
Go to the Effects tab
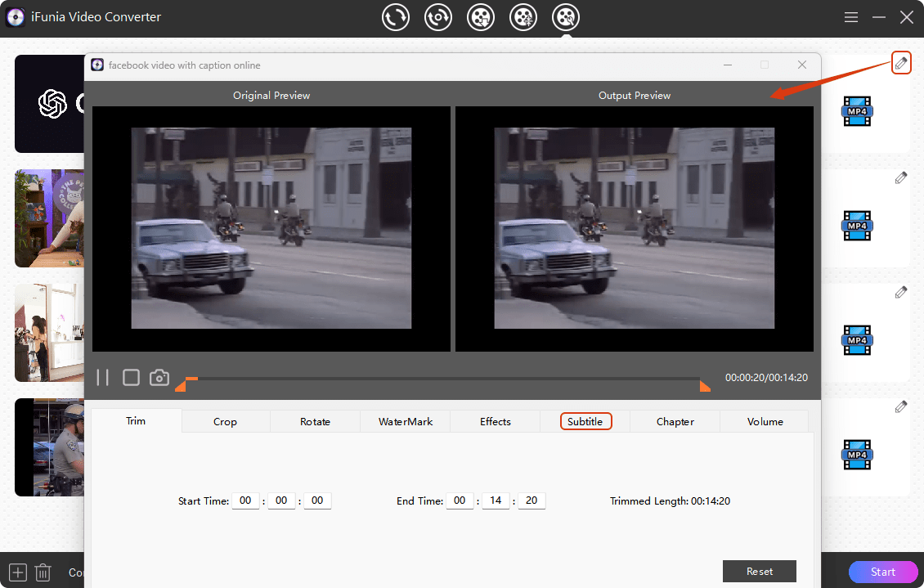click(496, 421)
